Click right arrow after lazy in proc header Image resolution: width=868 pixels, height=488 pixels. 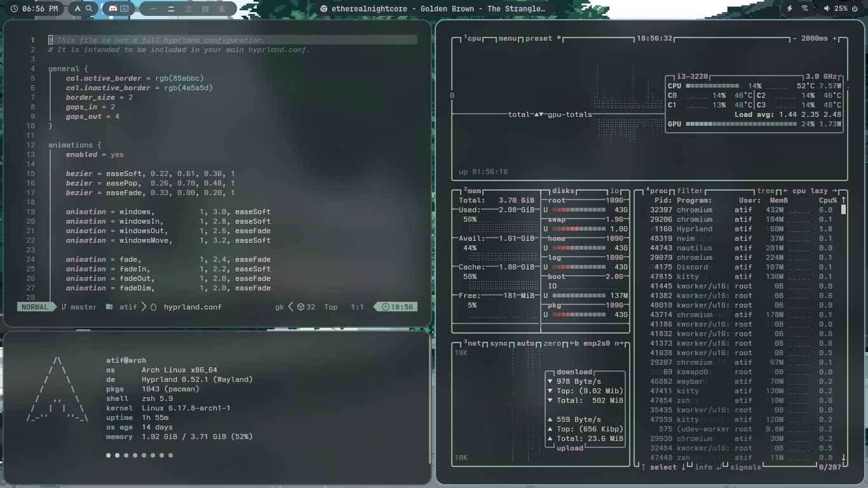834,191
